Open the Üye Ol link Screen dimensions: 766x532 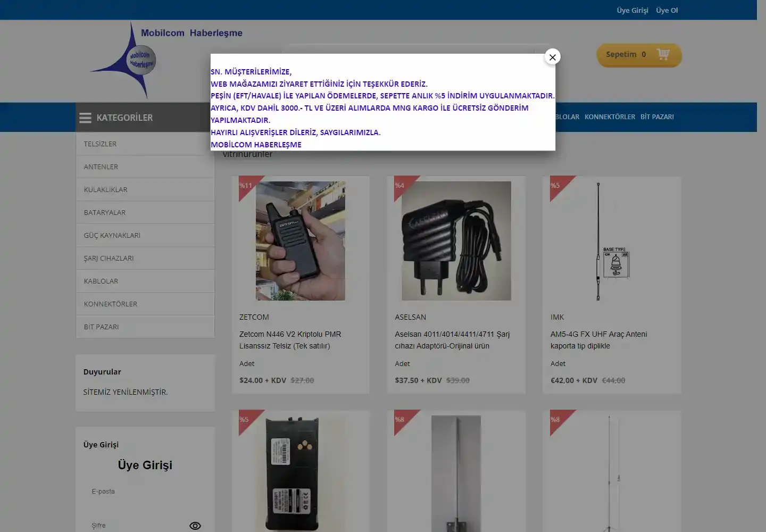667,10
